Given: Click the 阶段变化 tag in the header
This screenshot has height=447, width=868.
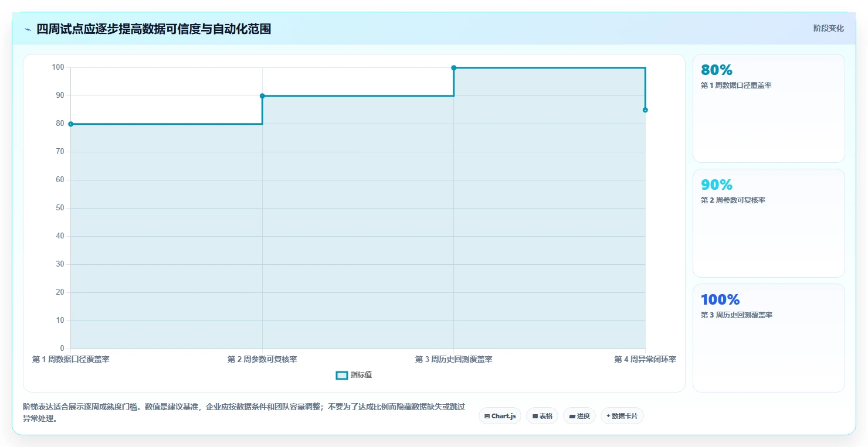Looking at the screenshot, I should [x=829, y=28].
